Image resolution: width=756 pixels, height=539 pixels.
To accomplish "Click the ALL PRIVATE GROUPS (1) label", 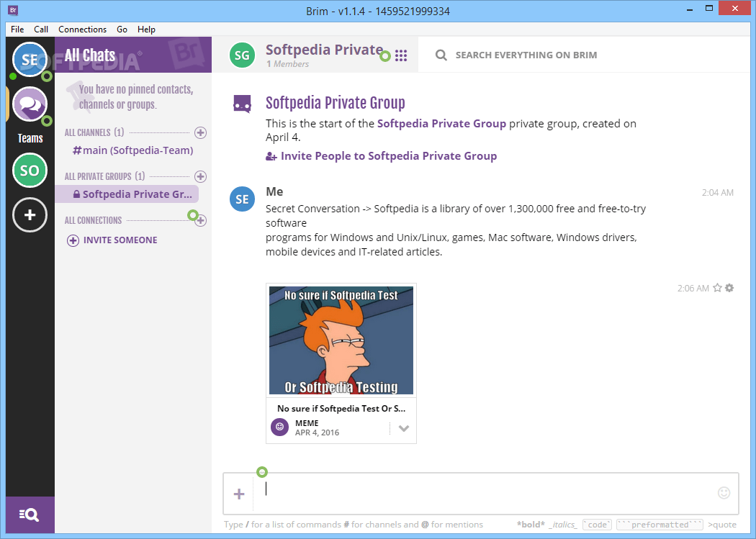I will 104,176.
